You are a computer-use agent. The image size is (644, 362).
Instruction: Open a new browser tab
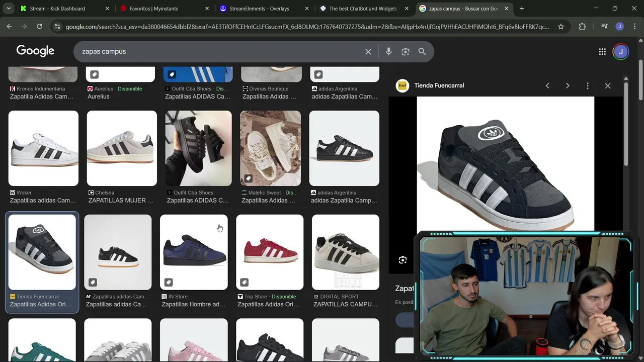pos(522,9)
